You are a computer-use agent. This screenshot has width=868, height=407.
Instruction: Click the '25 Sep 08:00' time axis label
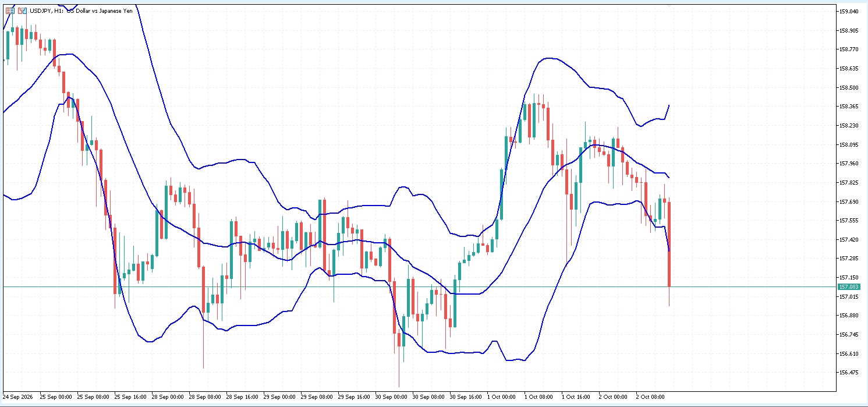pyautogui.click(x=93, y=397)
